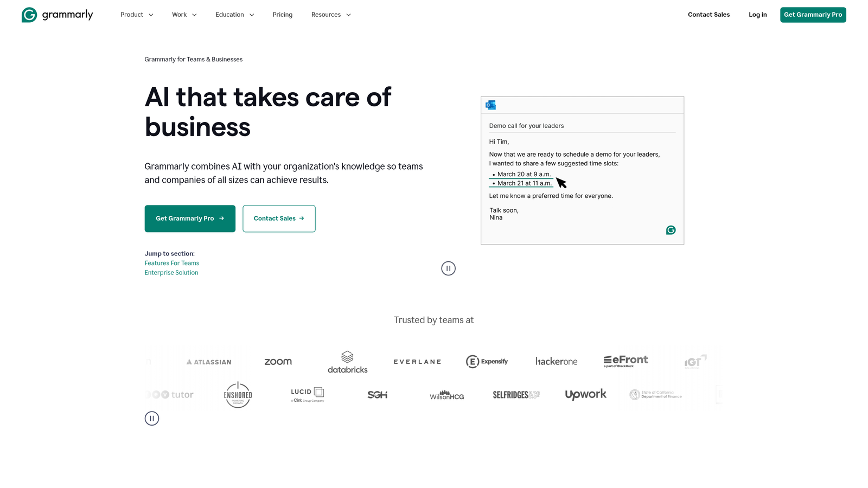Click the Atlassian logo

click(x=208, y=361)
